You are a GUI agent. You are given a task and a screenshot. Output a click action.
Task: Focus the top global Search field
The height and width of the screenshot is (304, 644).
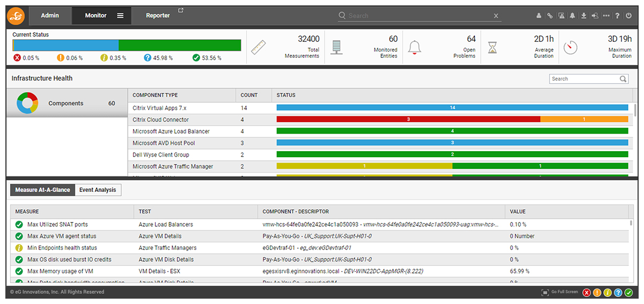(420, 16)
